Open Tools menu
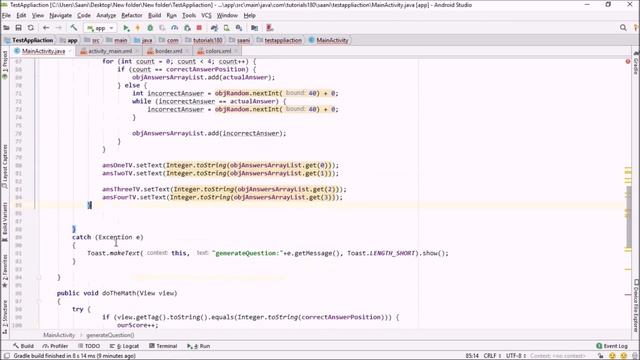The width and height of the screenshot is (640, 360). coord(189,16)
